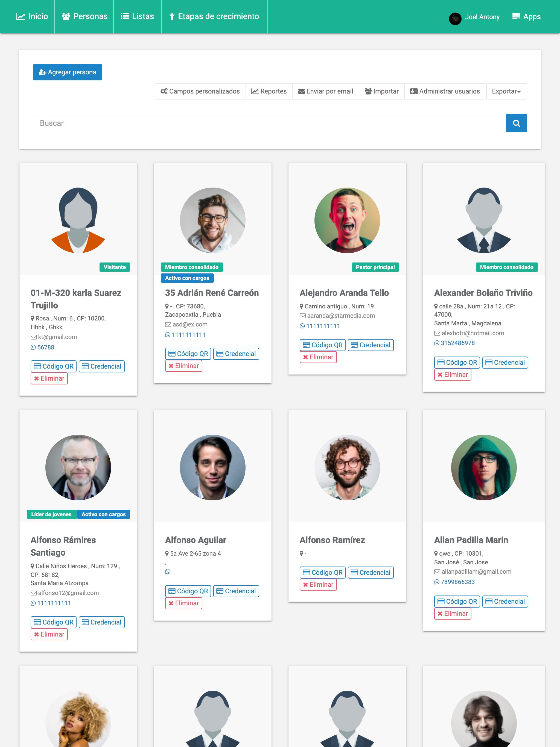Screen dimensions: 560x747
Task: Eliminar Allan Padilla Marin
Action: [453, 614]
